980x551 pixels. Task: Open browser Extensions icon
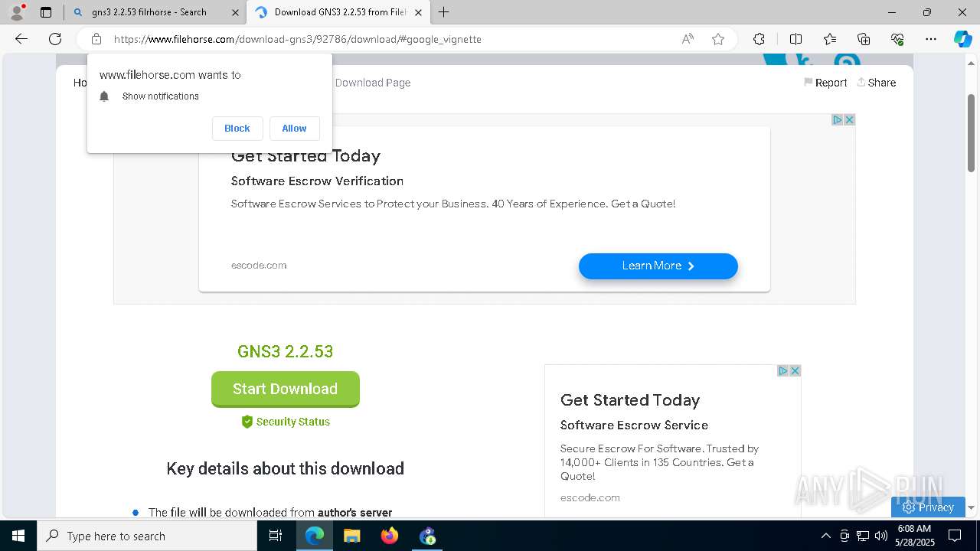click(759, 39)
